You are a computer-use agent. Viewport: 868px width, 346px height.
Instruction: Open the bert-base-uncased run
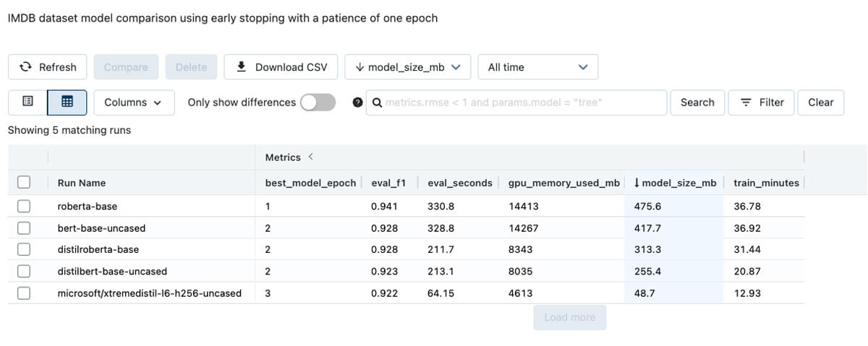(101, 228)
